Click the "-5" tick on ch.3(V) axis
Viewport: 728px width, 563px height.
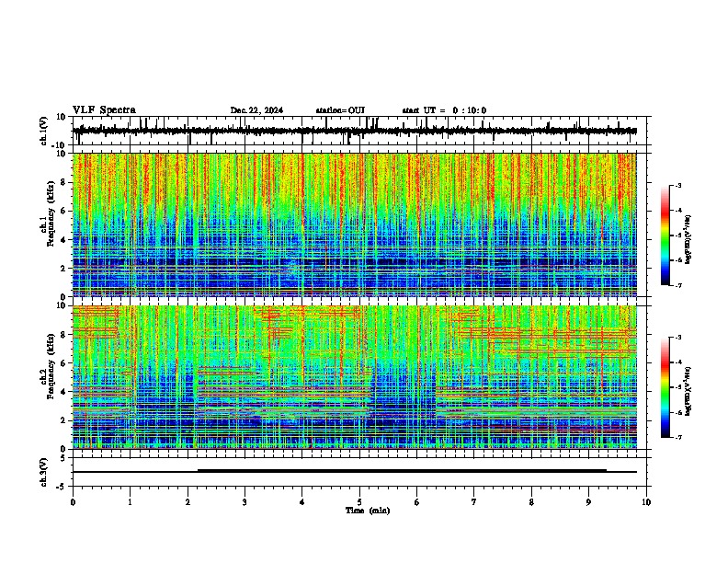[x=63, y=487]
